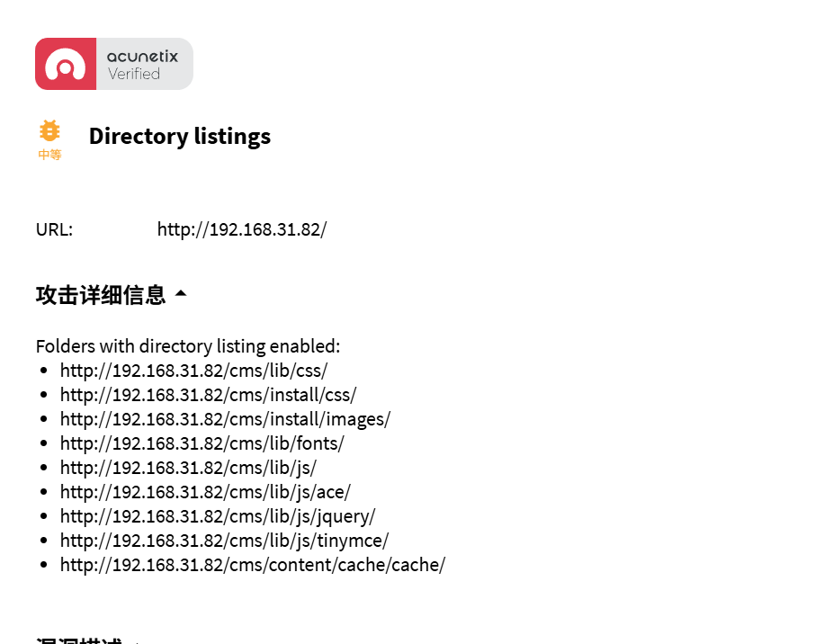The width and height of the screenshot is (833, 644).
Task: Collapse the 攻击详细信息 section arrow
Action: coord(181,293)
